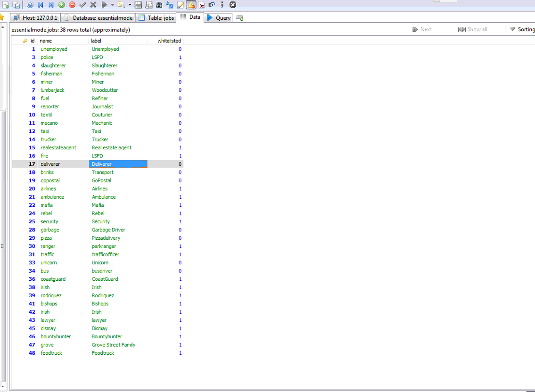Toggle the highlighted warning triangle icon
Image resolution: width=535 pixels, height=392 pixels.
tap(191, 5)
